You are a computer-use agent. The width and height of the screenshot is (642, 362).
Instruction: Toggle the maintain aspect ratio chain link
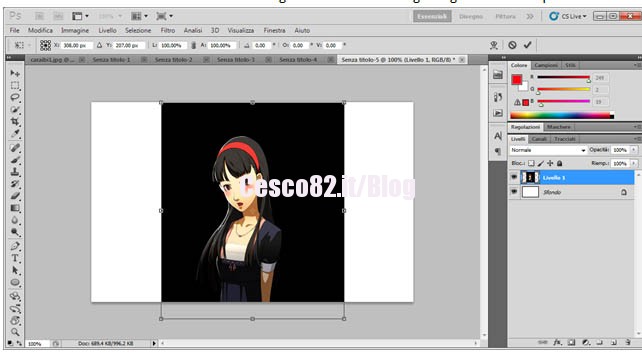[193, 45]
